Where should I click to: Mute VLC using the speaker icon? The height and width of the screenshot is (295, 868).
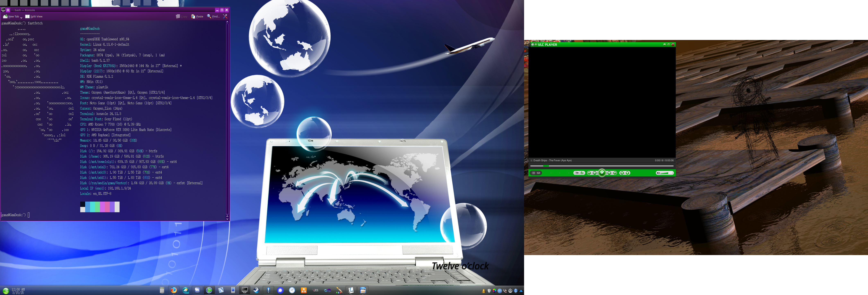point(658,173)
